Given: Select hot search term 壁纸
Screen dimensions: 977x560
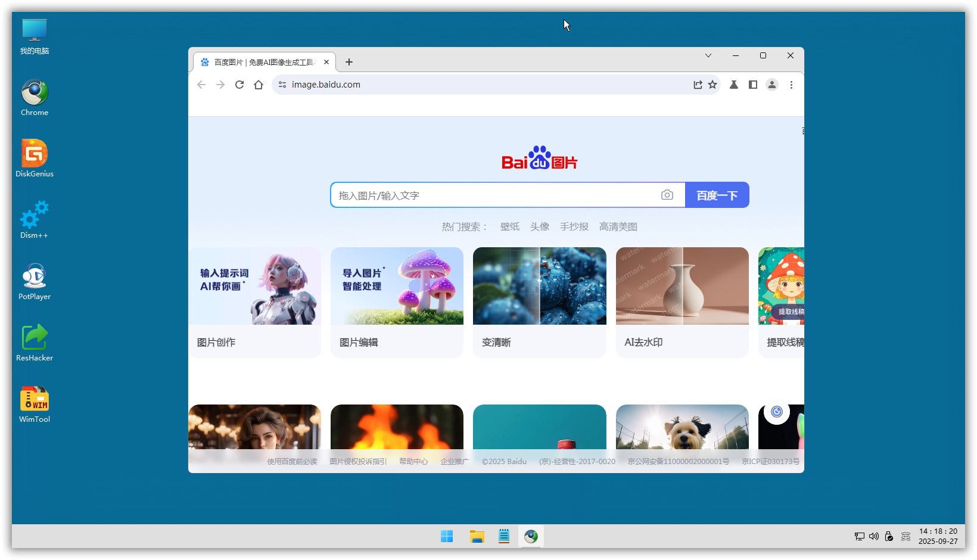Looking at the screenshot, I should 510,227.
